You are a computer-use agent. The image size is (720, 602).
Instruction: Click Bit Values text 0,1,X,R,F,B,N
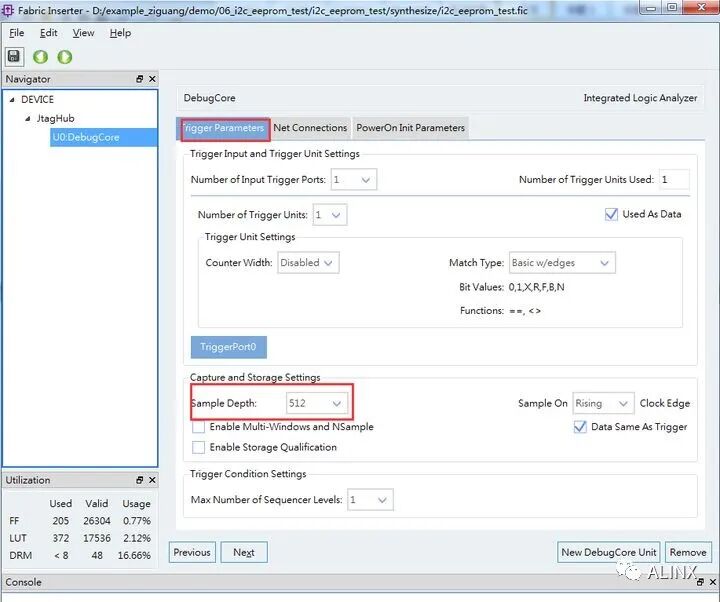pos(536,287)
